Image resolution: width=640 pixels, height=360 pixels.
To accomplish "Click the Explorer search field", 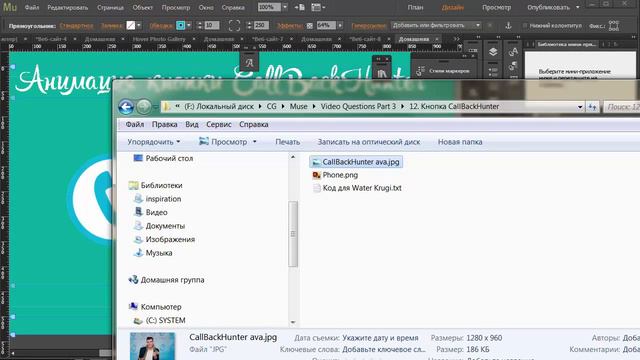I will [622, 107].
